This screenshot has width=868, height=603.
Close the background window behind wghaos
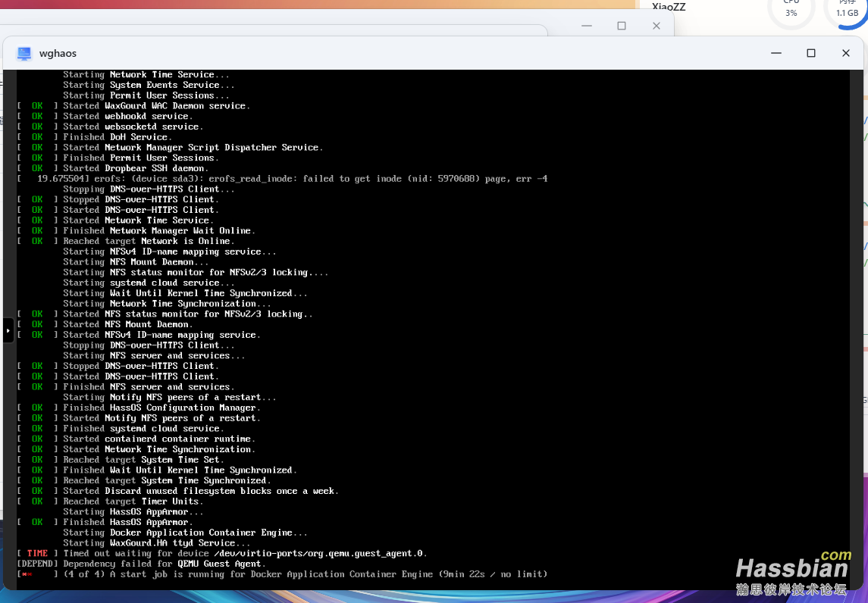coord(656,26)
